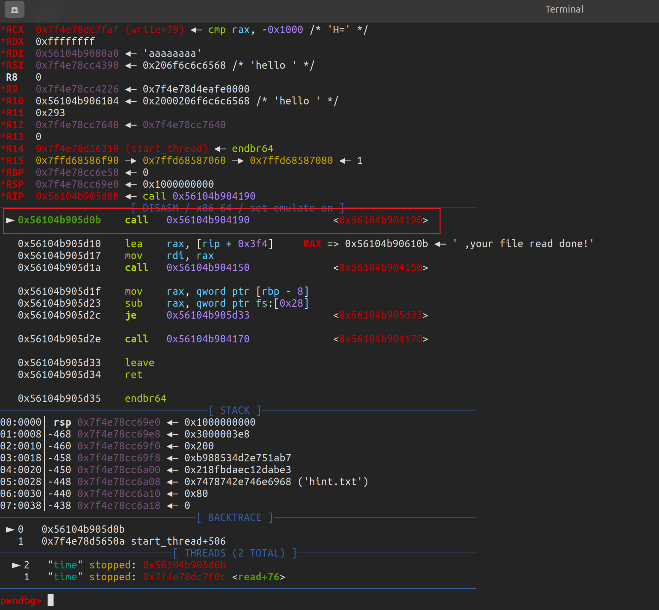659x610 pixels.
Task: Select the stack value 0x218fbdaec12dabe3
Action: click(238, 470)
